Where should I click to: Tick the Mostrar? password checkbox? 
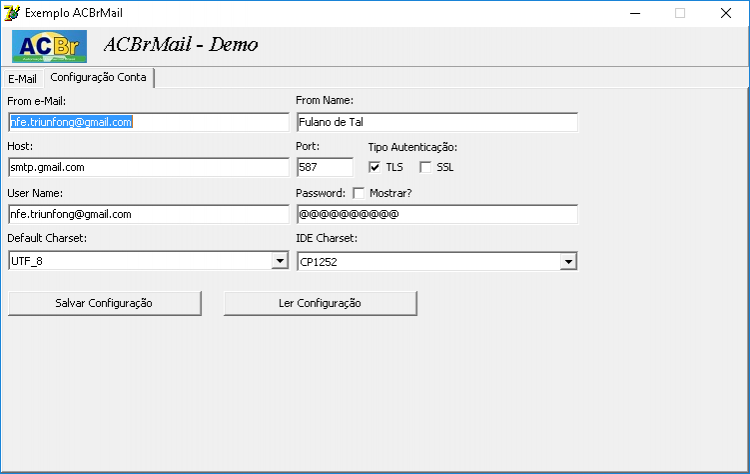pos(358,193)
